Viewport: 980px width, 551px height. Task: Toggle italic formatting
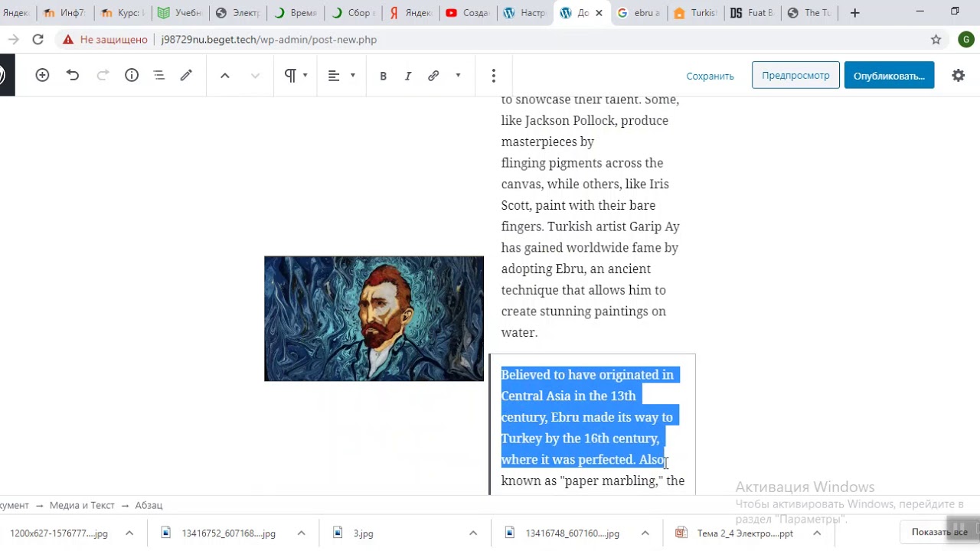[x=408, y=76]
